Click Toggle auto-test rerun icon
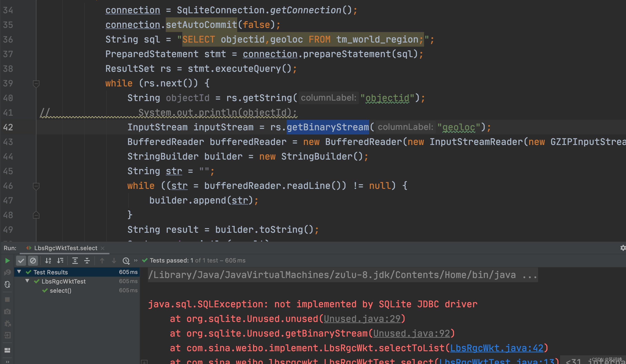 coord(8,284)
